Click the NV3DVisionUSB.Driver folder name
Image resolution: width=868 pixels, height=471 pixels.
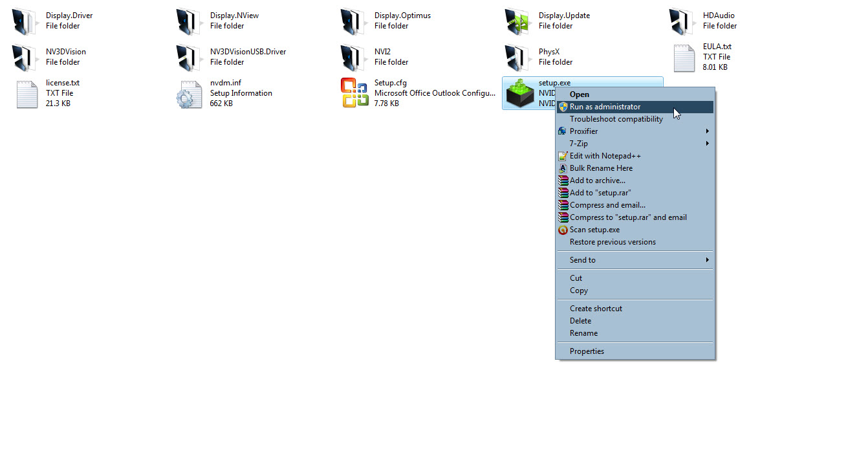pyautogui.click(x=248, y=52)
